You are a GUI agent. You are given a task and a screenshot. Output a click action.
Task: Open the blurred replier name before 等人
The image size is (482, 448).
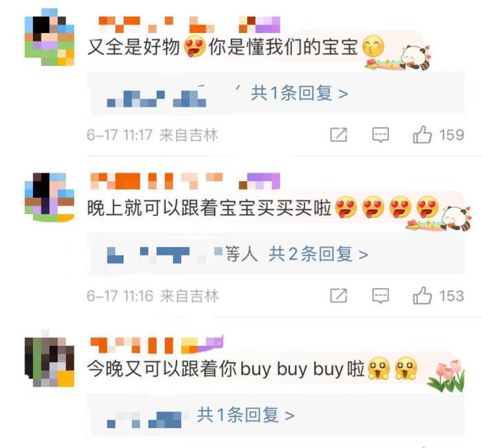click(x=165, y=255)
